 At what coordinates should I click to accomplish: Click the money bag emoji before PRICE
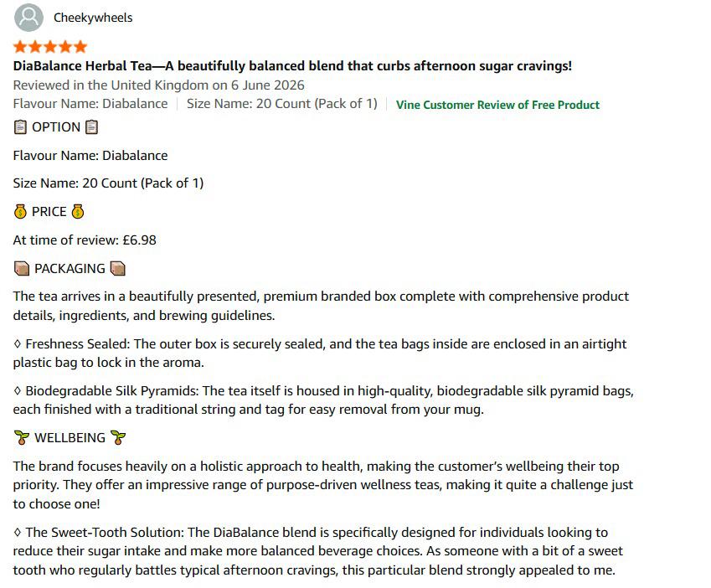point(20,212)
